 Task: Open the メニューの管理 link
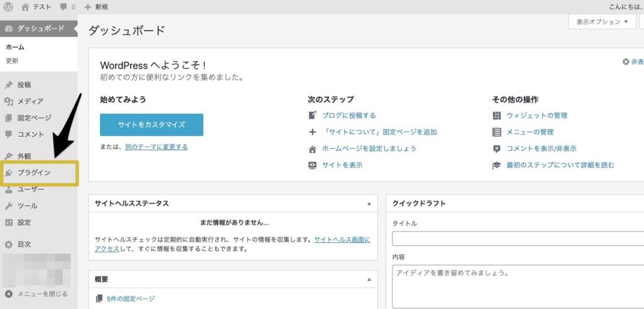pos(530,132)
